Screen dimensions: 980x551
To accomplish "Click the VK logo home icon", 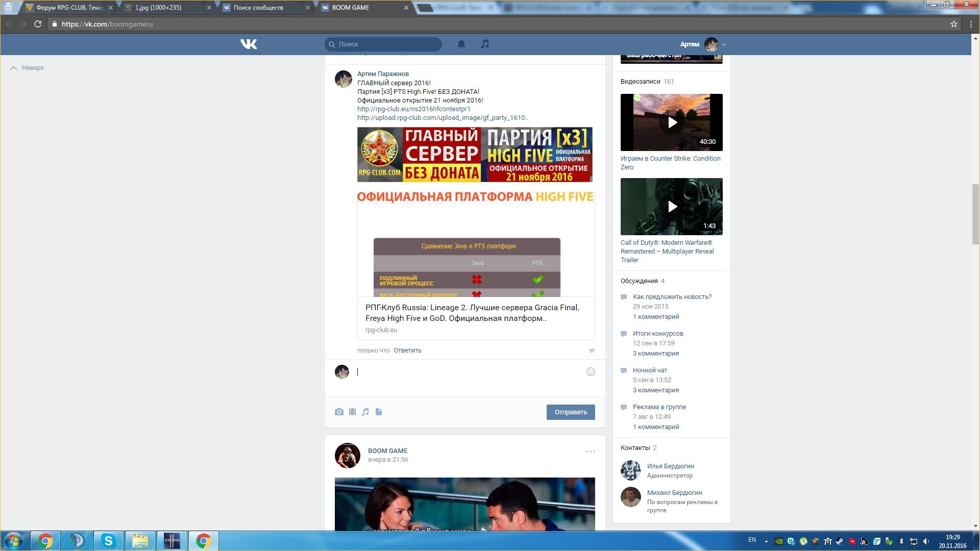I will tap(249, 44).
